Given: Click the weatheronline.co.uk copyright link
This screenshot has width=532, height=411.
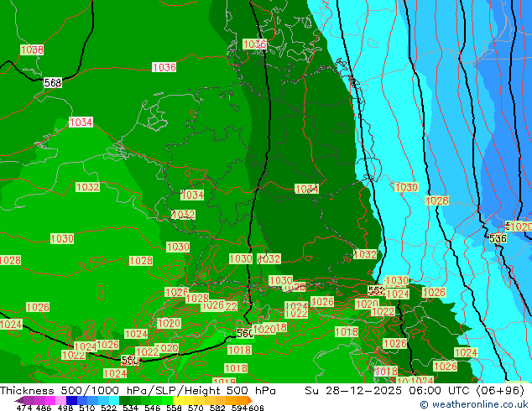Looking at the screenshot, I should (474, 404).
